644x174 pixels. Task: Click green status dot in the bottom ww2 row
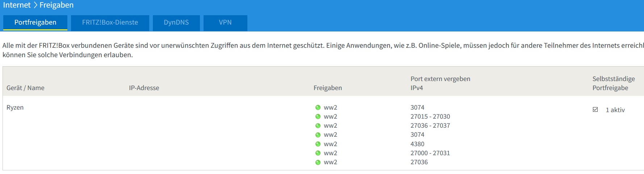[318, 162]
